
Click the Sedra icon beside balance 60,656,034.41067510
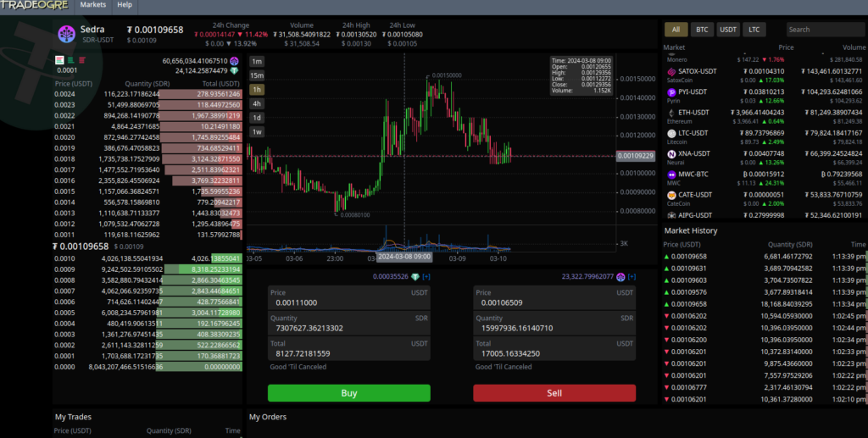pos(234,61)
